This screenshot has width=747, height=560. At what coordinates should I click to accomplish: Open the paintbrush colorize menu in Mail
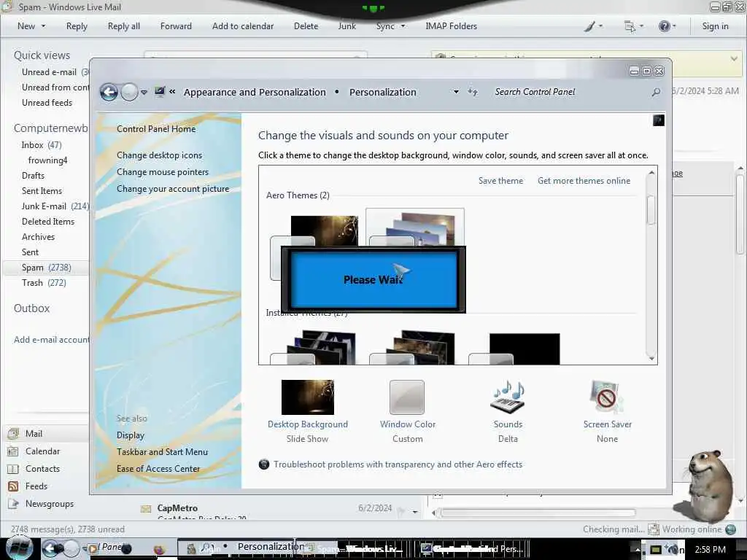[593, 26]
